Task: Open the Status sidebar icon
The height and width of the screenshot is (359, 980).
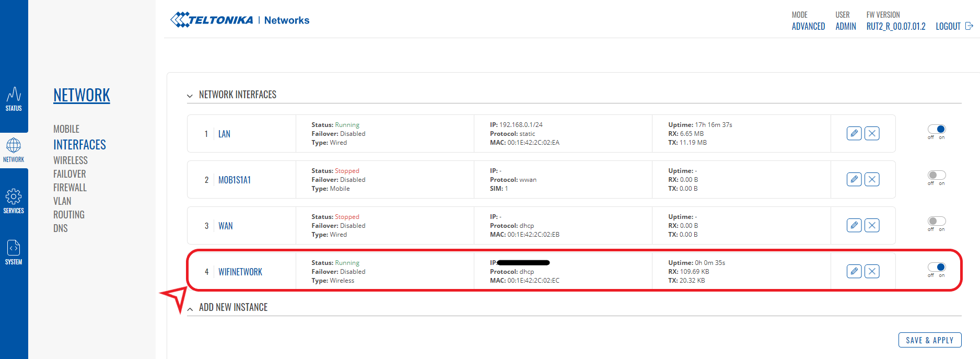Action: point(14,99)
